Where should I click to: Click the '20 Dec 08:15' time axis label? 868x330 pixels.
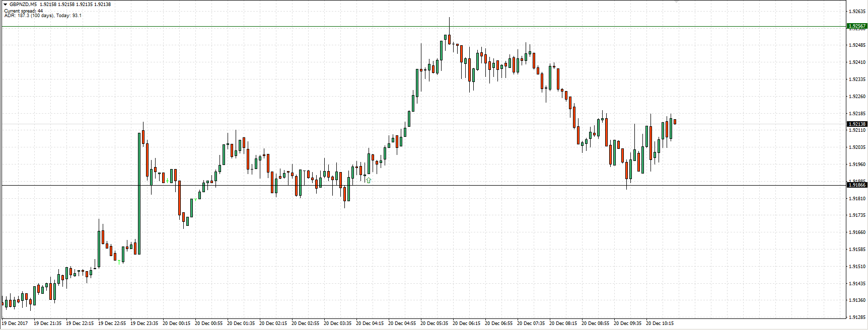563,323
